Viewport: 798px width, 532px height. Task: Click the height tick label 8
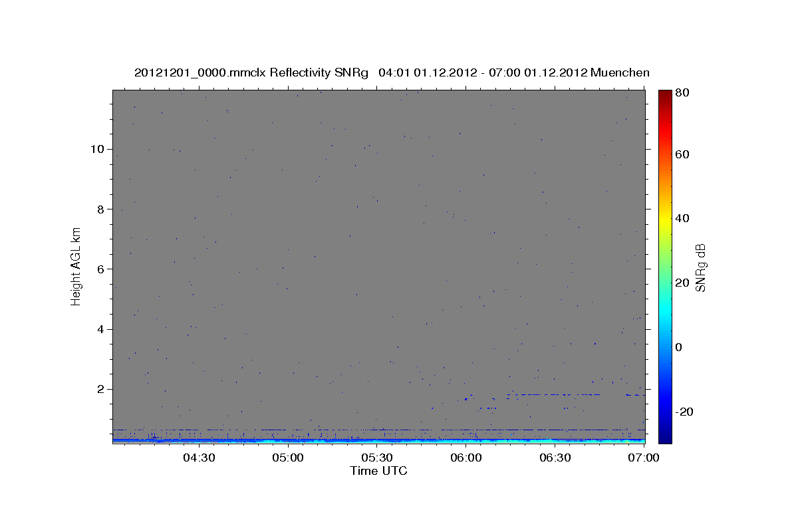[x=101, y=209]
